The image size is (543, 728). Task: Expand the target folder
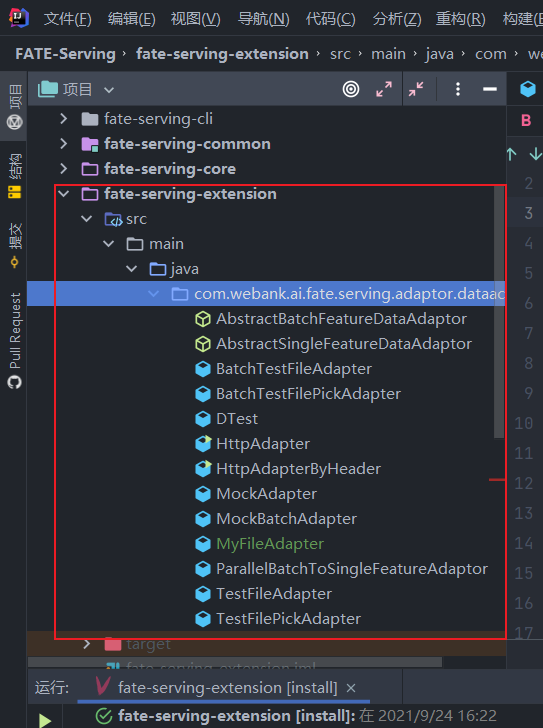coord(86,644)
